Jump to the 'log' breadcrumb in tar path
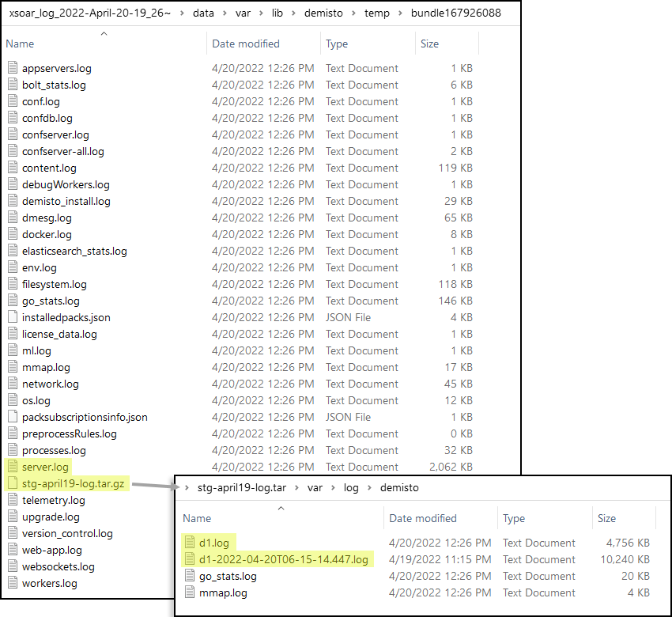This screenshot has height=617, width=672. [350, 488]
